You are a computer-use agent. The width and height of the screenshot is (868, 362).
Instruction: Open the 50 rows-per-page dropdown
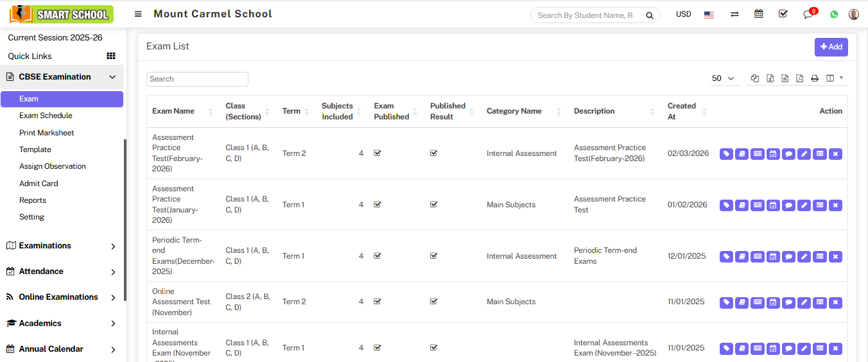[x=723, y=78]
